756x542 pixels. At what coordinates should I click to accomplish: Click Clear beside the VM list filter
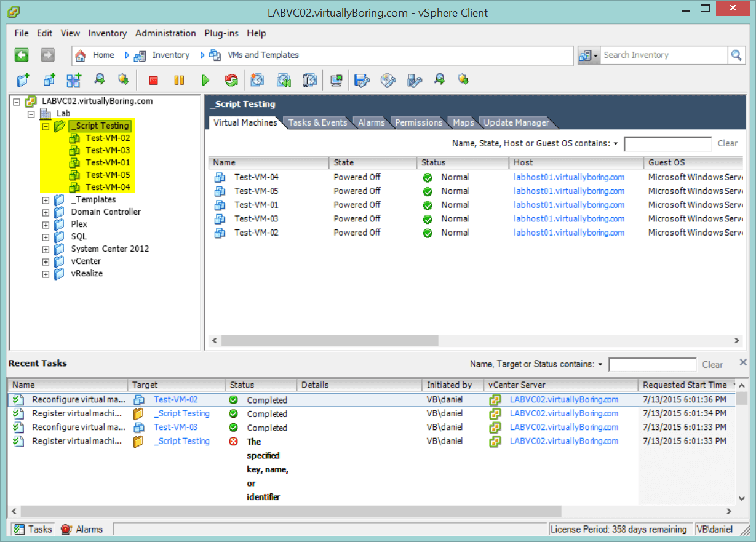[728, 143]
